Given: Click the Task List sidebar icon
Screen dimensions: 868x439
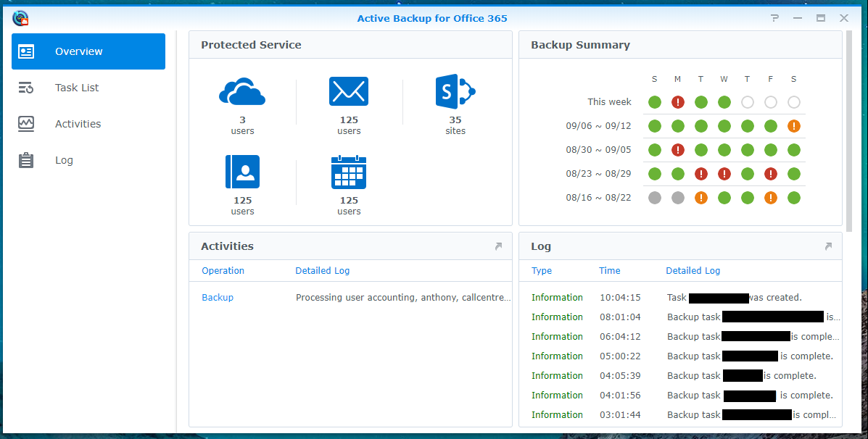Looking at the screenshot, I should pos(26,88).
